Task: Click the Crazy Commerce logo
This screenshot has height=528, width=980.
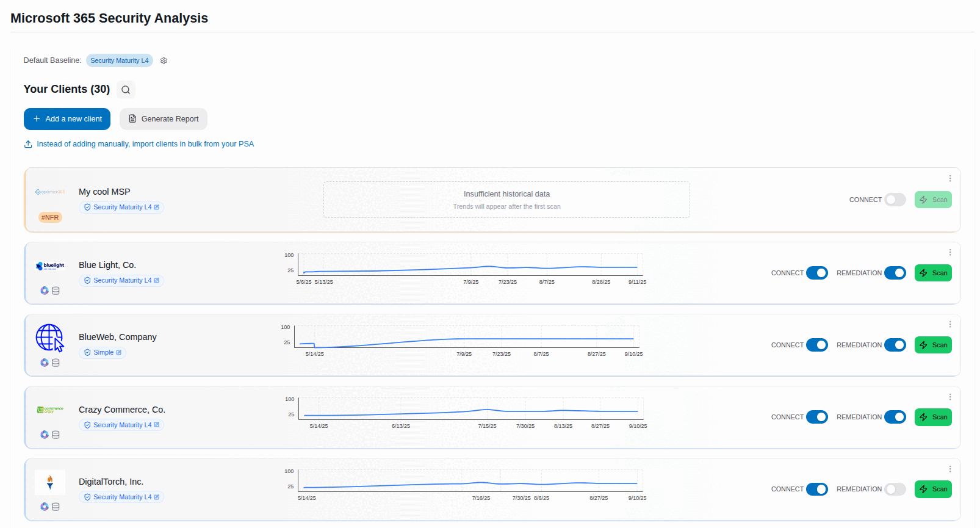Action: pos(50,410)
